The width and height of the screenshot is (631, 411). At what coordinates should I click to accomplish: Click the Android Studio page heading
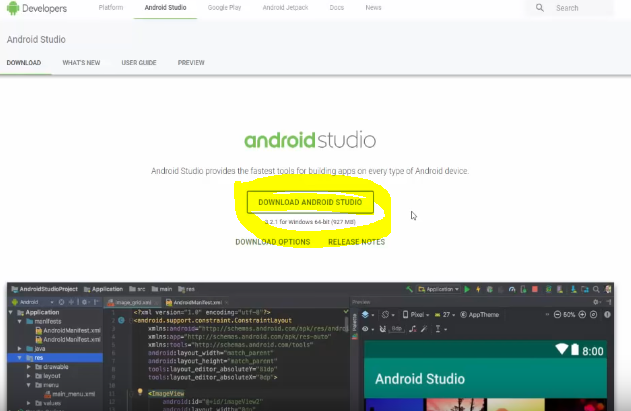point(36,39)
